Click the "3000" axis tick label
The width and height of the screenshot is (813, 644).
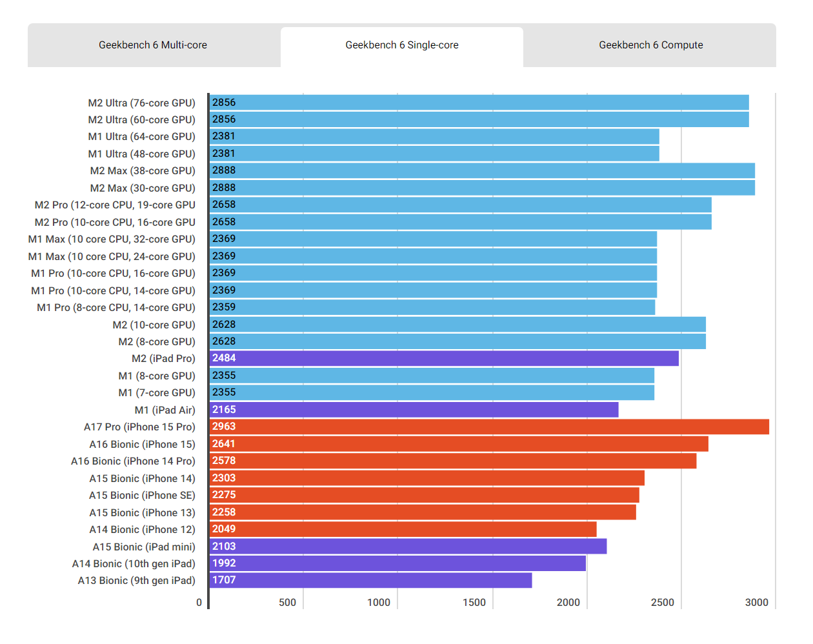point(757,603)
